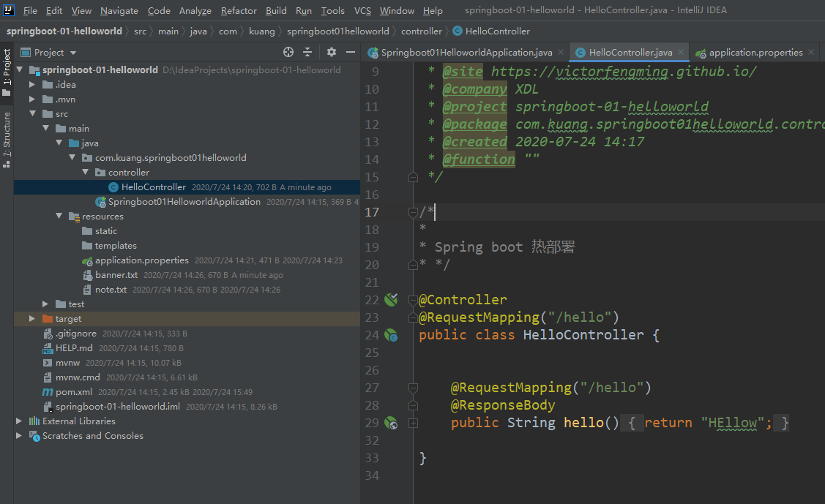
Task: Select pom.xml in the project tree
Action: click(73, 392)
